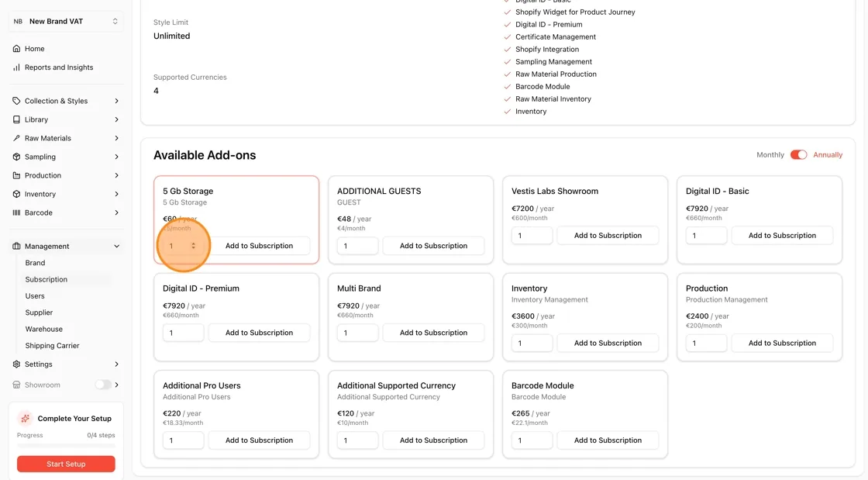Add ADDITIONAL GUESTS to subscription
Screen dimensions: 868x480
pos(433,246)
